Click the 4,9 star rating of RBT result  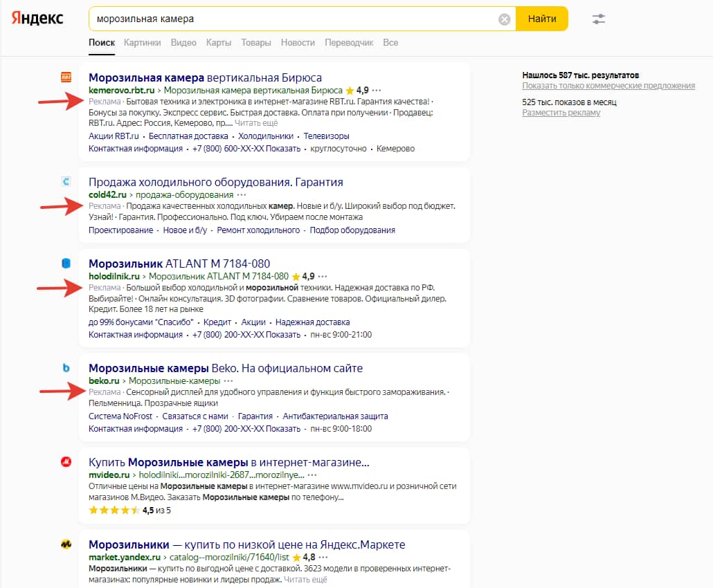point(357,91)
